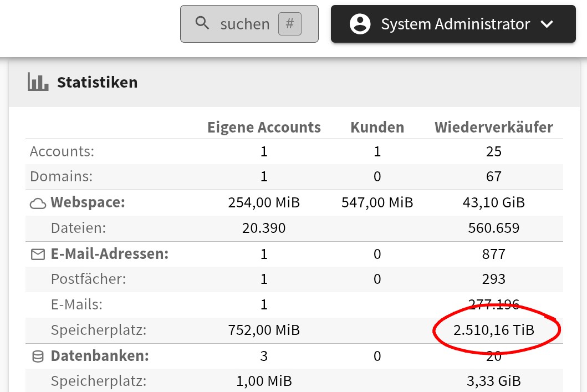Viewport: 587px width, 392px height.
Task: Click the Webspace cloud icon
Action: point(38,203)
